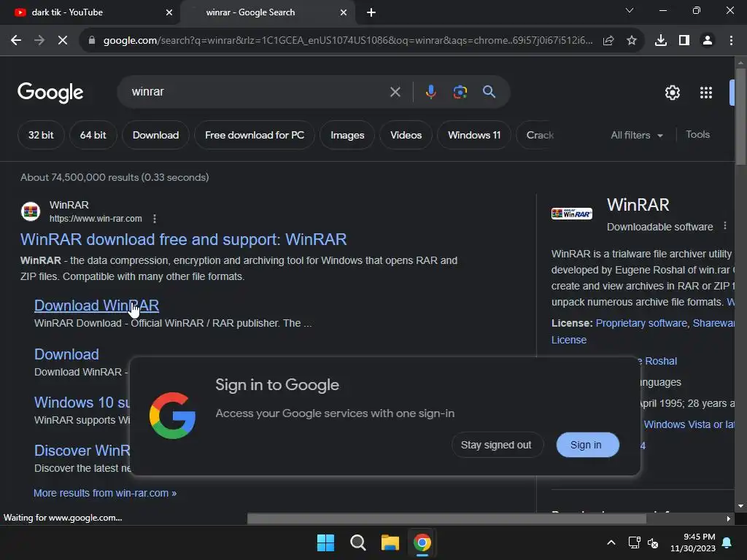Close the dark tik YouTube tab

click(x=169, y=12)
